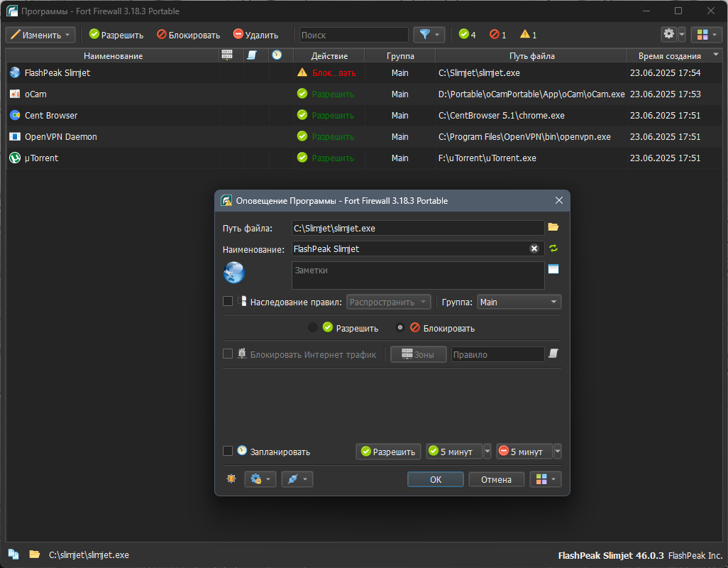Enable the Запланировать checkbox

(x=228, y=451)
